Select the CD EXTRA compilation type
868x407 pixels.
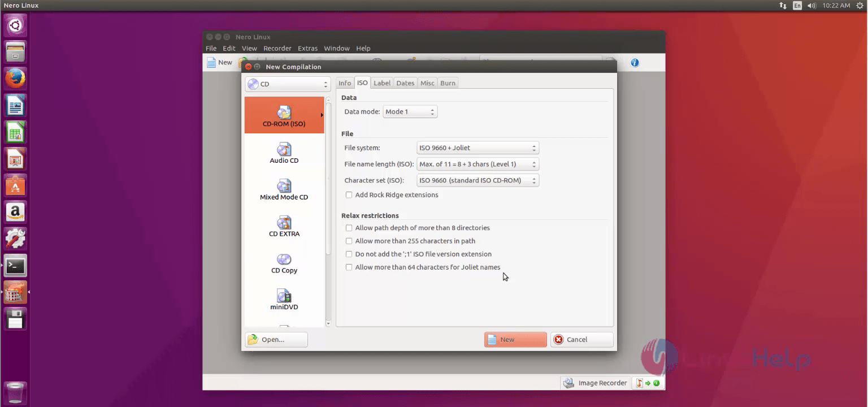pos(284,226)
